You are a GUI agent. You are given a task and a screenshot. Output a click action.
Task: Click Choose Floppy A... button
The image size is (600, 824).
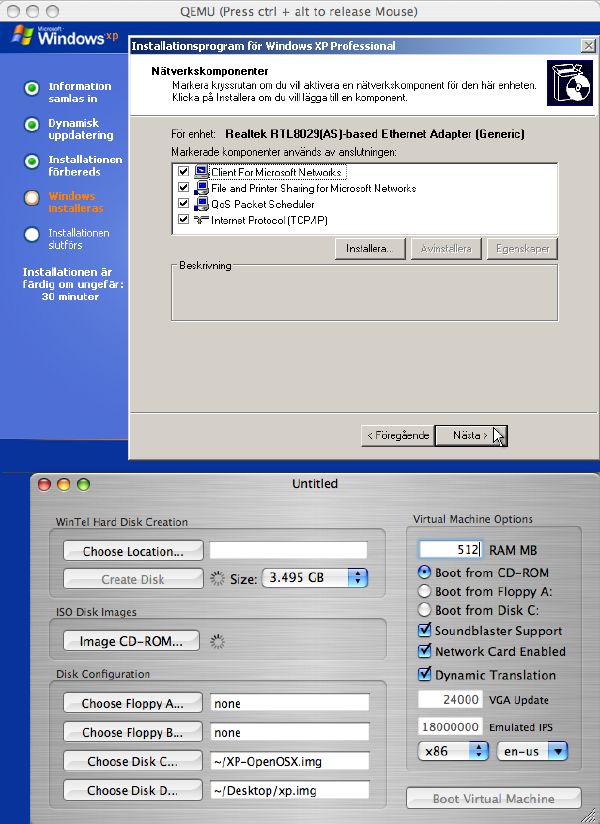[x=133, y=703]
